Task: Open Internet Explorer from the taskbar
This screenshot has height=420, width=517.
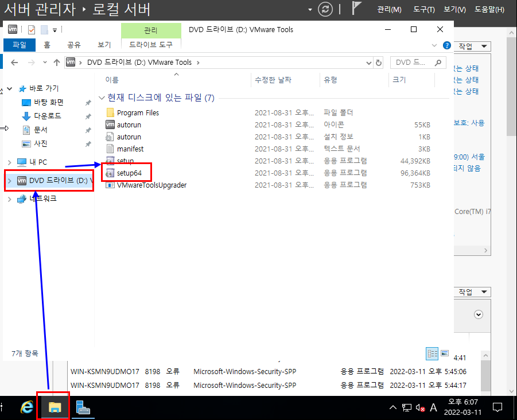Action: coord(27,408)
